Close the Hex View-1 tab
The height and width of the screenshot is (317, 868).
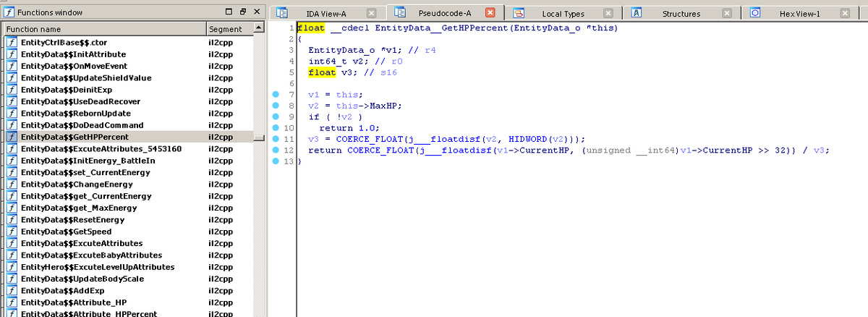pos(845,14)
